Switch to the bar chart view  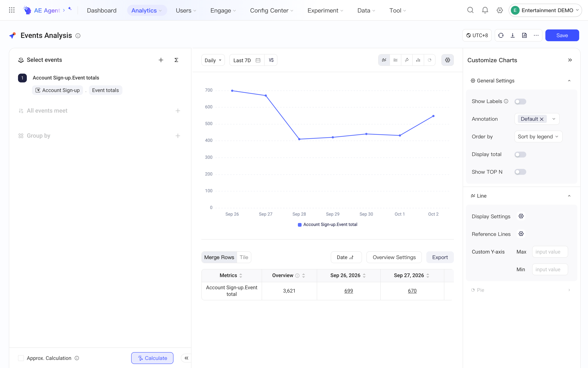418,60
